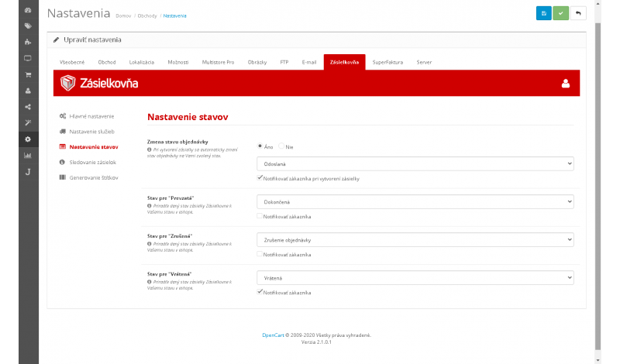Toggle Notifikovať zákazníka pri vytvorení zásielky checkbox
The image size is (620, 364).
point(260,178)
